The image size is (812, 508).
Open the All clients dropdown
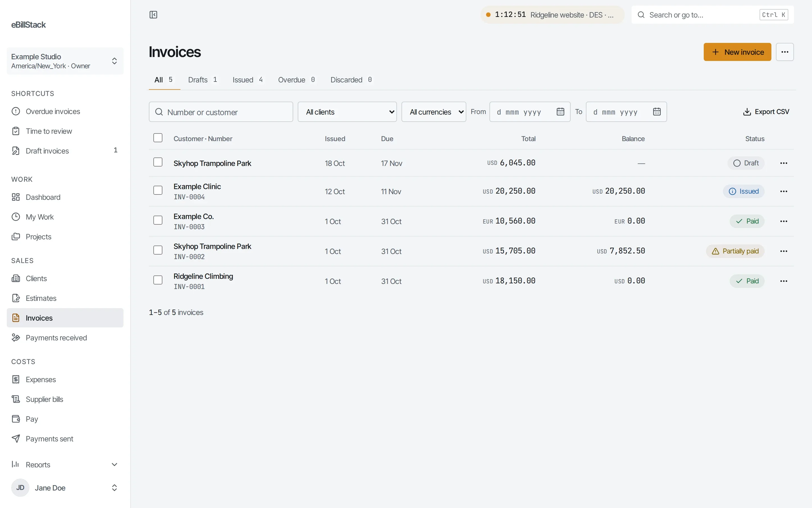pyautogui.click(x=347, y=112)
